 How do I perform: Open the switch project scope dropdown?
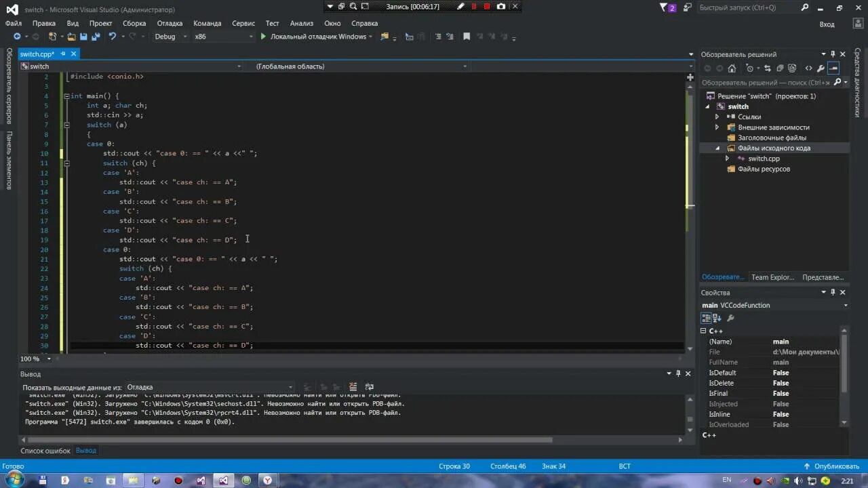131,66
